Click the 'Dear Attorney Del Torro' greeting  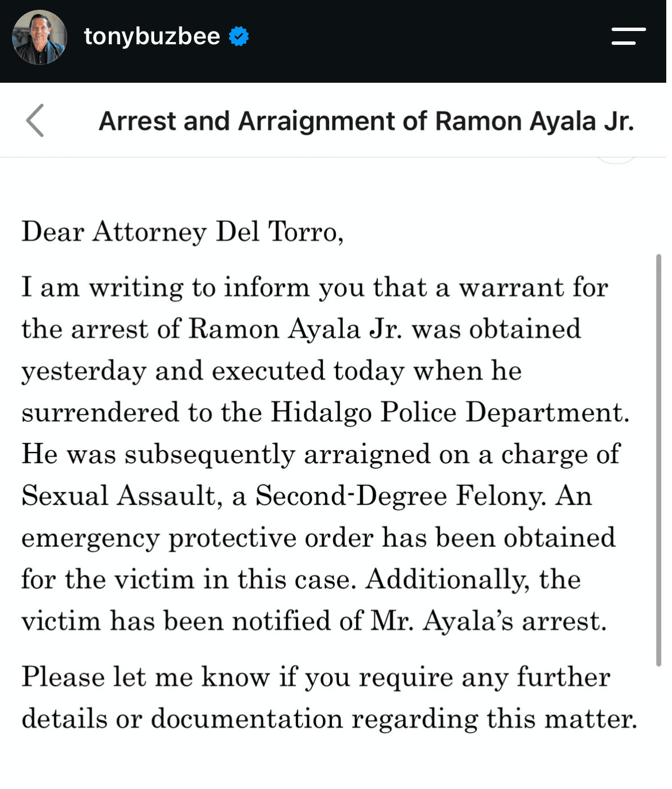182,232
